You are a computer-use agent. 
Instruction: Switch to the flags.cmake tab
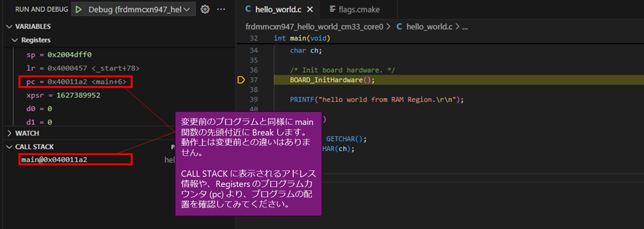[354, 9]
